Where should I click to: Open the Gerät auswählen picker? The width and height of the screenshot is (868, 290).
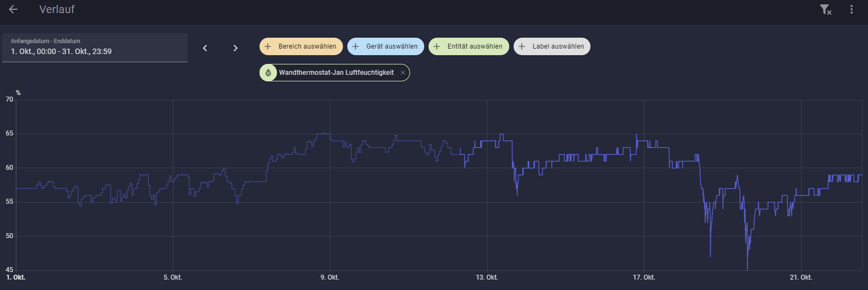coord(387,46)
